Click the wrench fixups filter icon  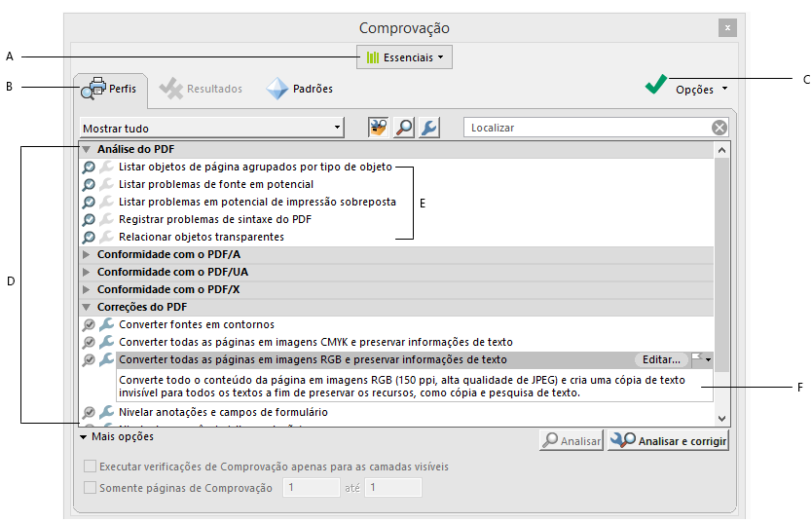[427, 128]
